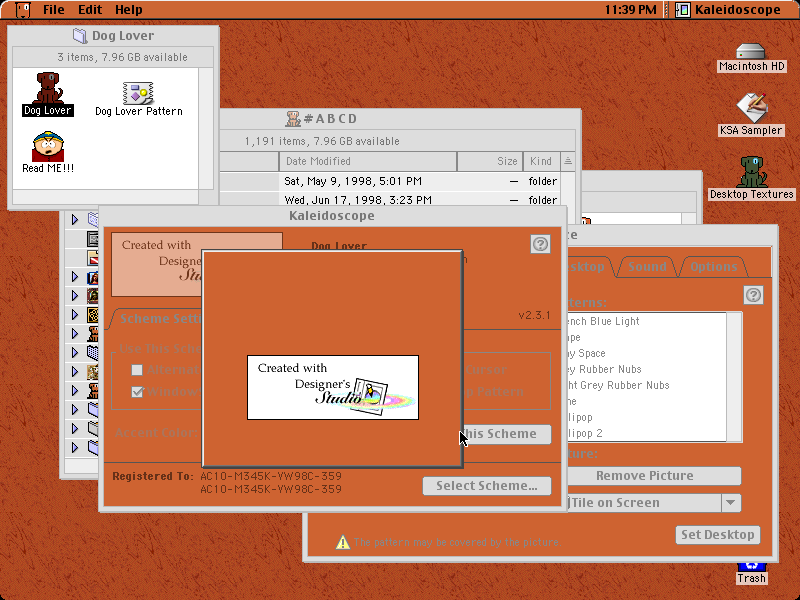
Task: Click the yellow warning triangle icon
Action: (343, 542)
